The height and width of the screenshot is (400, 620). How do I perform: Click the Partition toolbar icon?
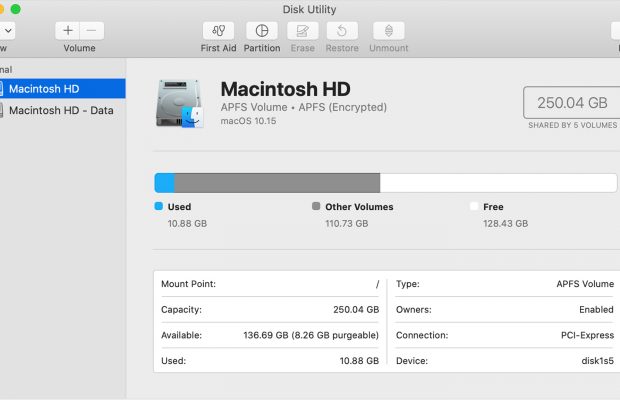coord(262,31)
